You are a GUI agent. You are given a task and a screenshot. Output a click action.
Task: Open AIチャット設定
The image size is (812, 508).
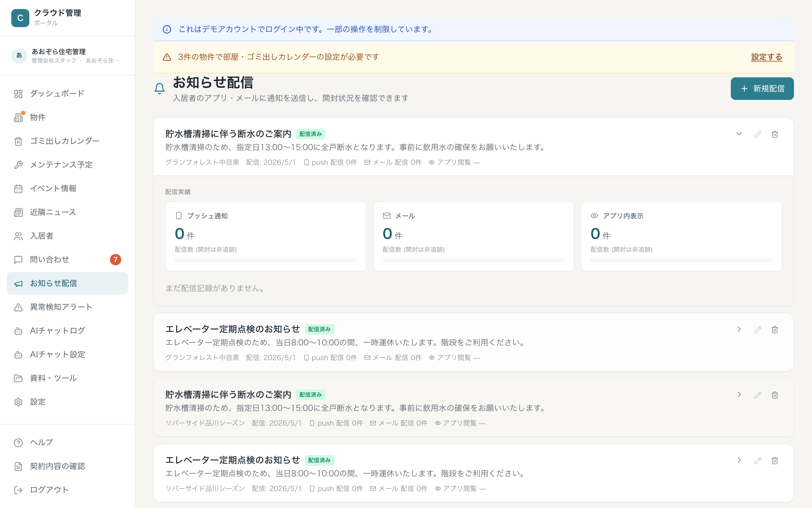[67, 354]
